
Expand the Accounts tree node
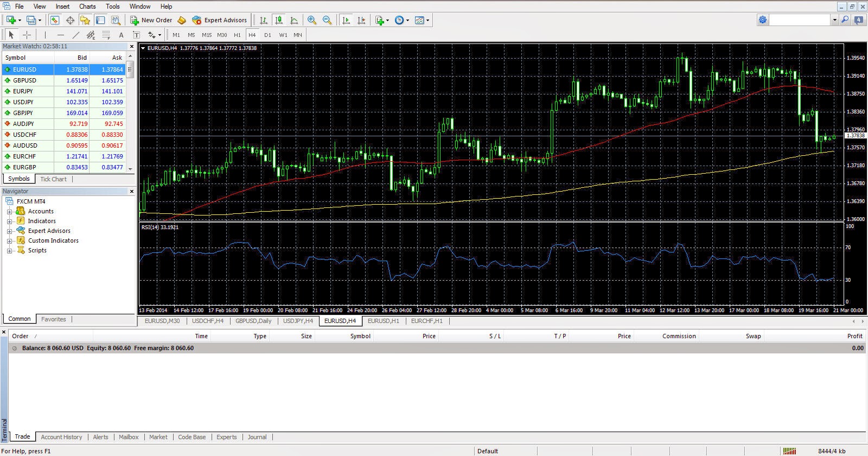[9, 211]
